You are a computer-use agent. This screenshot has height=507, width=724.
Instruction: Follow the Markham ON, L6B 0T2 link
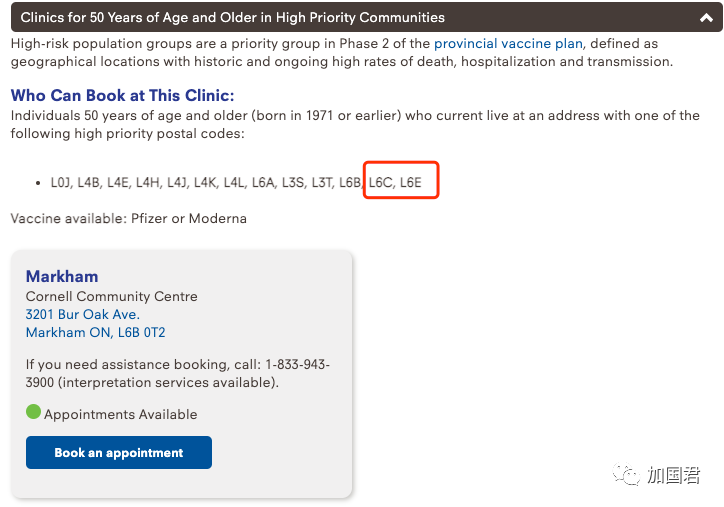(96, 332)
